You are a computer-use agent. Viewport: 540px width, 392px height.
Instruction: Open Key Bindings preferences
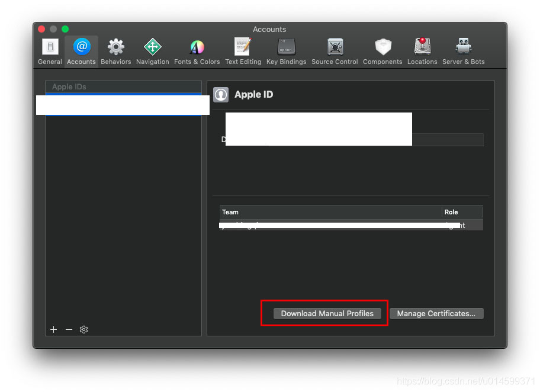pos(286,52)
